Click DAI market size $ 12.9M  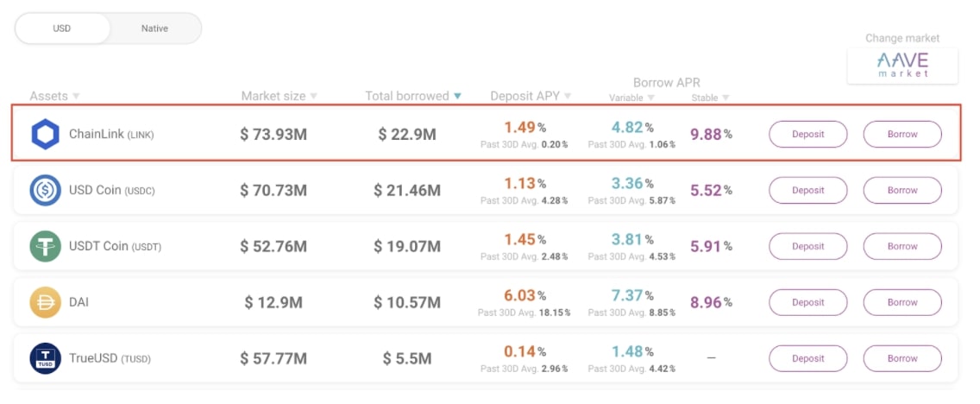(x=273, y=303)
